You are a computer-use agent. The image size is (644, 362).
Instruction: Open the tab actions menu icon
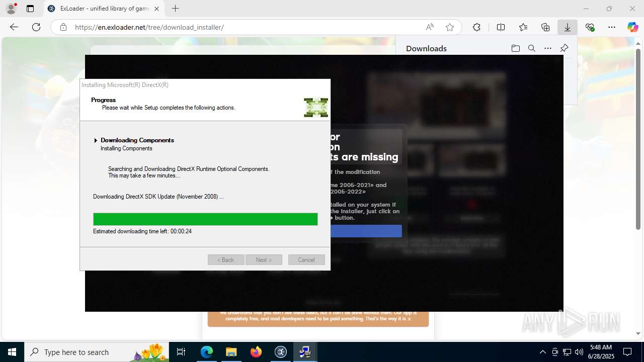[x=30, y=9]
